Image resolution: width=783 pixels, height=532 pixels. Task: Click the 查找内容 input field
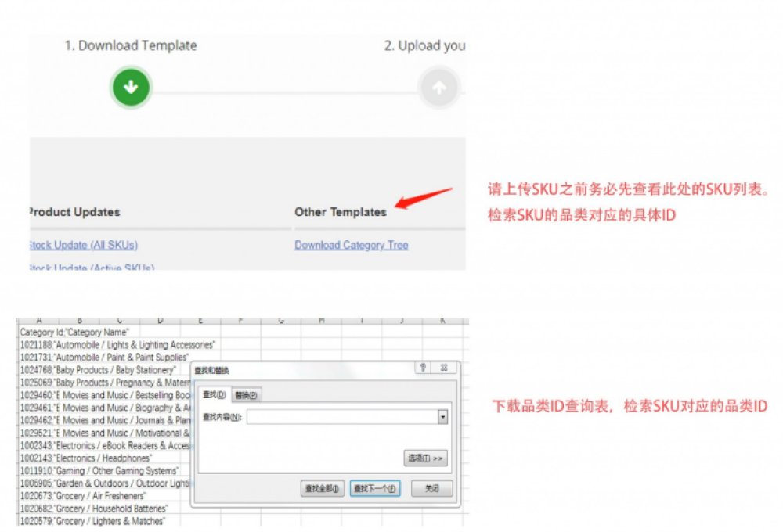(343, 417)
